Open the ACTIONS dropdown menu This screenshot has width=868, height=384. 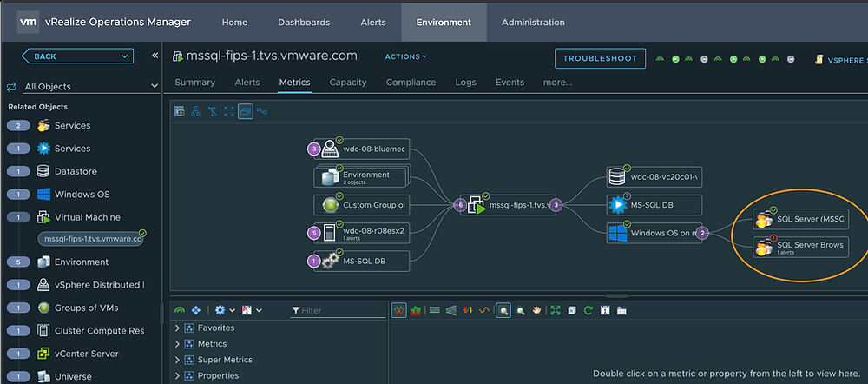(x=406, y=56)
